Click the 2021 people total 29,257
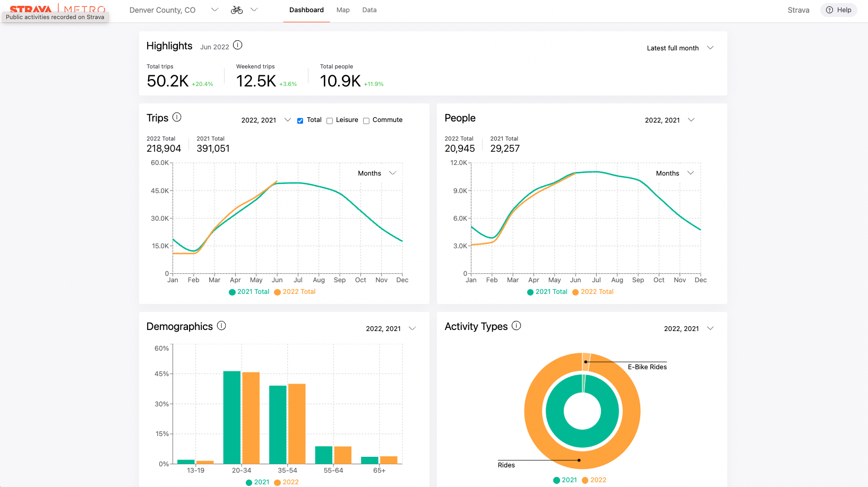Image resolution: width=868 pixels, height=487 pixels. (505, 149)
